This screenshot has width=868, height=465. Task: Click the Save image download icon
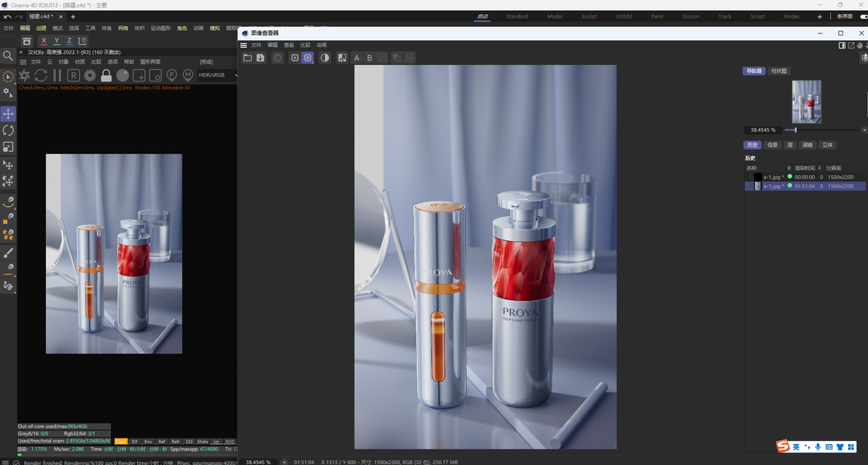coord(260,57)
